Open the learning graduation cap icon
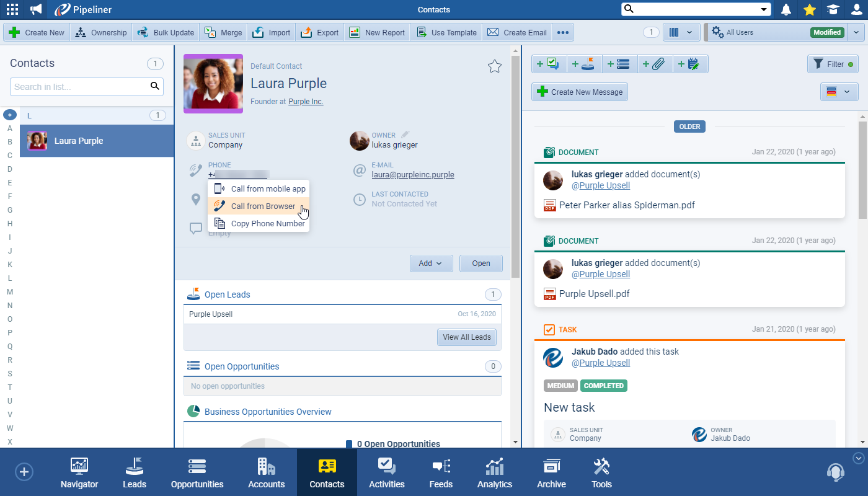868x496 pixels. pos(833,9)
